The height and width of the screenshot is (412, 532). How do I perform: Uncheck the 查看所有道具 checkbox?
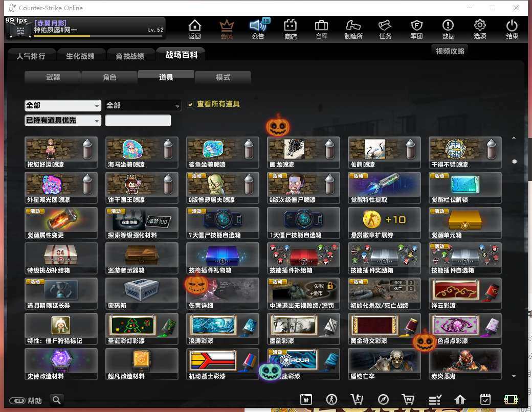191,104
